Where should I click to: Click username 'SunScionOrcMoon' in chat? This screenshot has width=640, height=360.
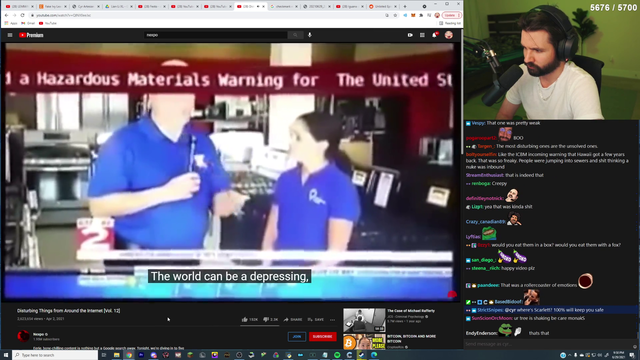tap(492, 318)
